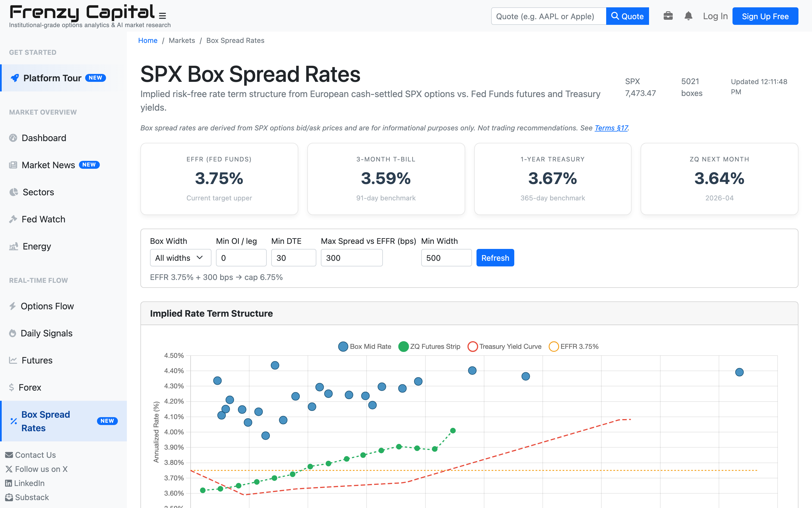Open Futures page
This screenshot has width=812, height=508.
(x=64, y=360)
